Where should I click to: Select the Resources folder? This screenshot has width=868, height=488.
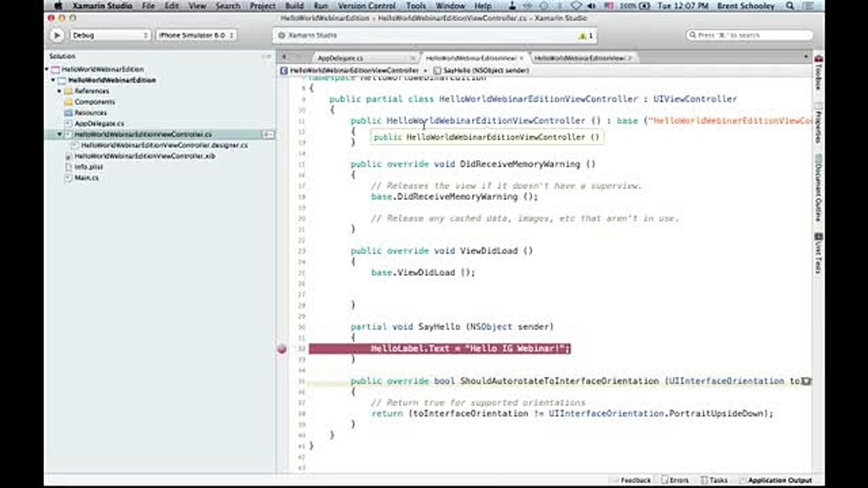pos(90,113)
